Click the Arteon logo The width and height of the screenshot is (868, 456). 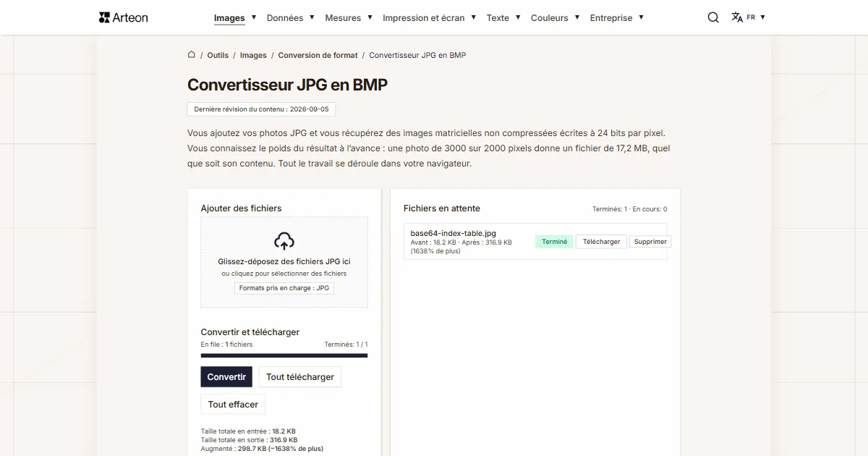click(x=123, y=17)
